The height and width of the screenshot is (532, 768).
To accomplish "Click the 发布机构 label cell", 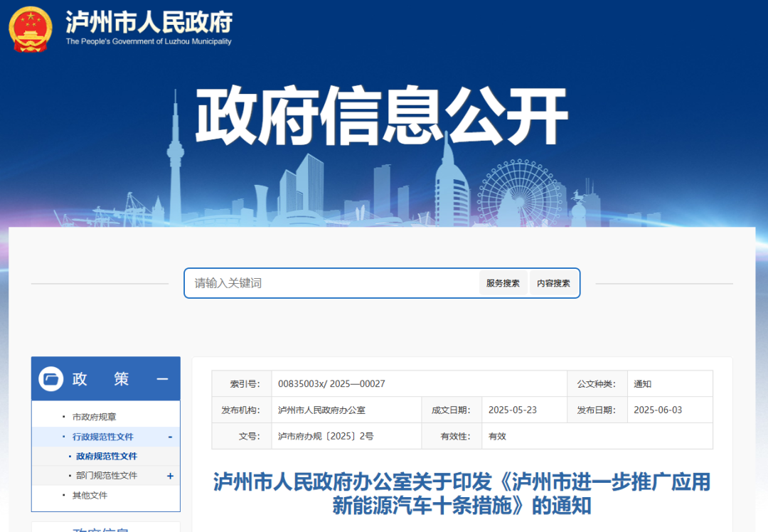I will tap(242, 410).
